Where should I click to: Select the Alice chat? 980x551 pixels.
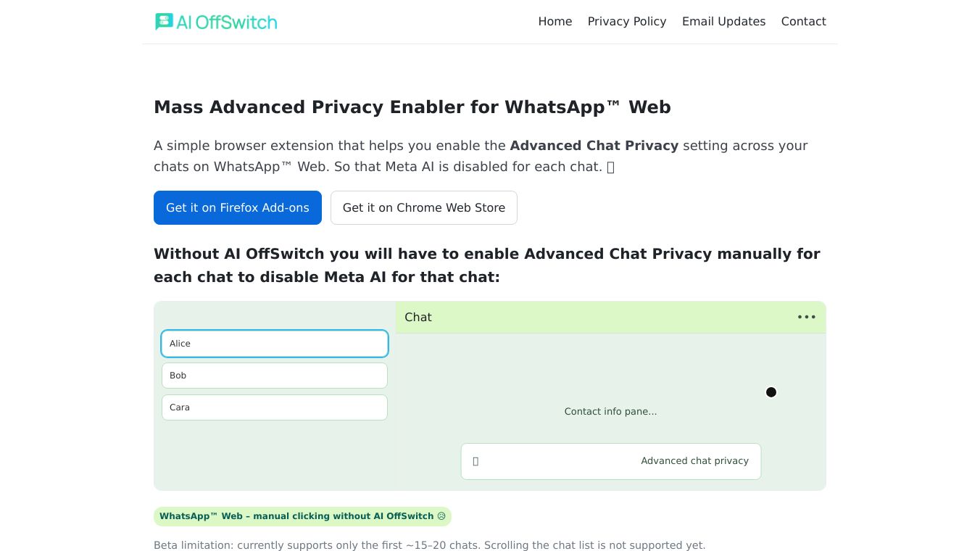click(275, 344)
